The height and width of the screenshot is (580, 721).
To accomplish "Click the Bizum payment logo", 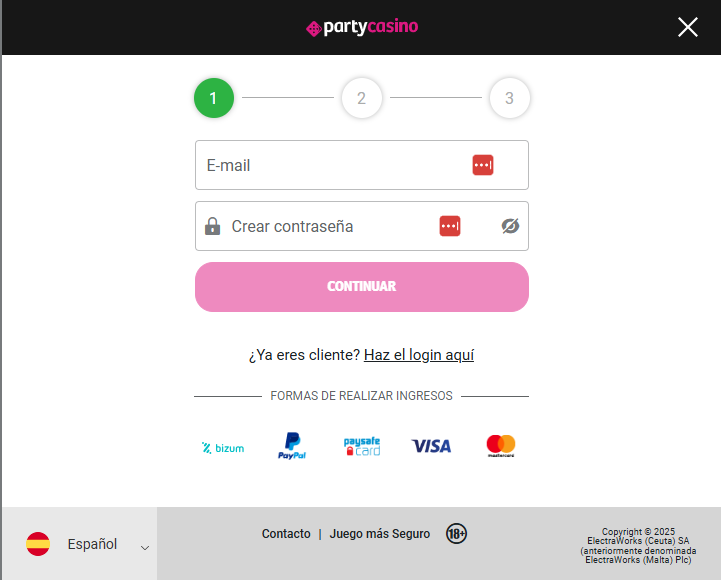I will pos(223,448).
